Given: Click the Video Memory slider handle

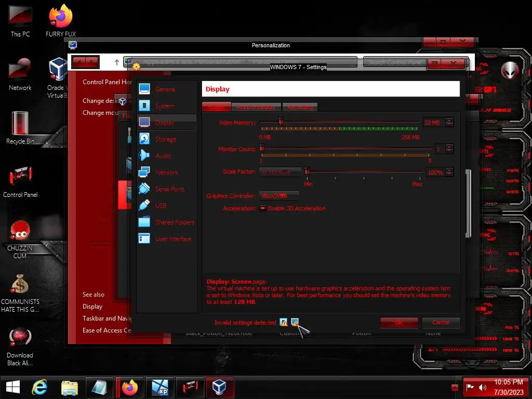Looking at the screenshot, I should (281, 121).
